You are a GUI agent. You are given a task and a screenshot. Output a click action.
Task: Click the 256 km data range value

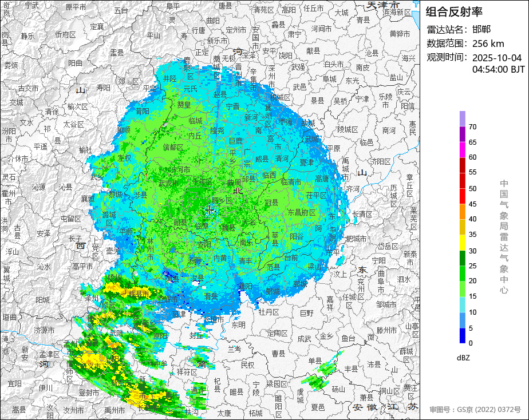click(x=488, y=43)
